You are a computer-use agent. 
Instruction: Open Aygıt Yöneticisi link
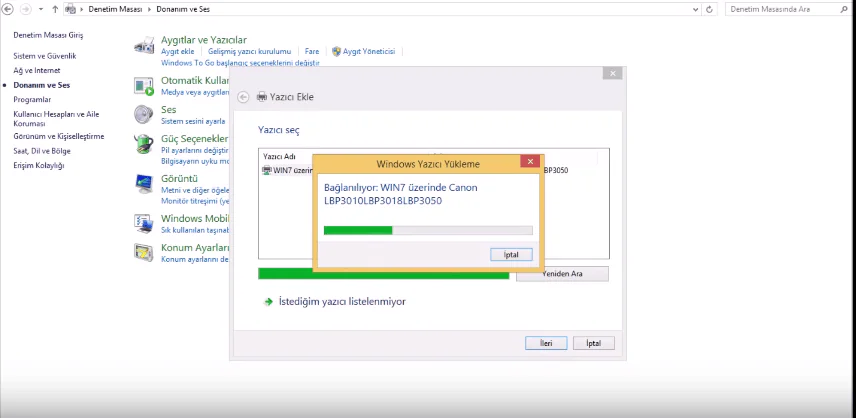[369, 51]
